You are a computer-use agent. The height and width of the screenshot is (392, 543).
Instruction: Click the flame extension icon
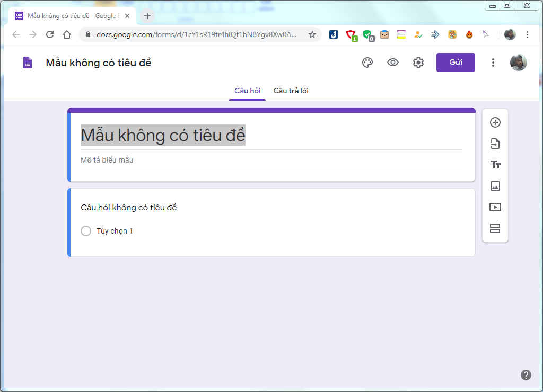pos(469,34)
